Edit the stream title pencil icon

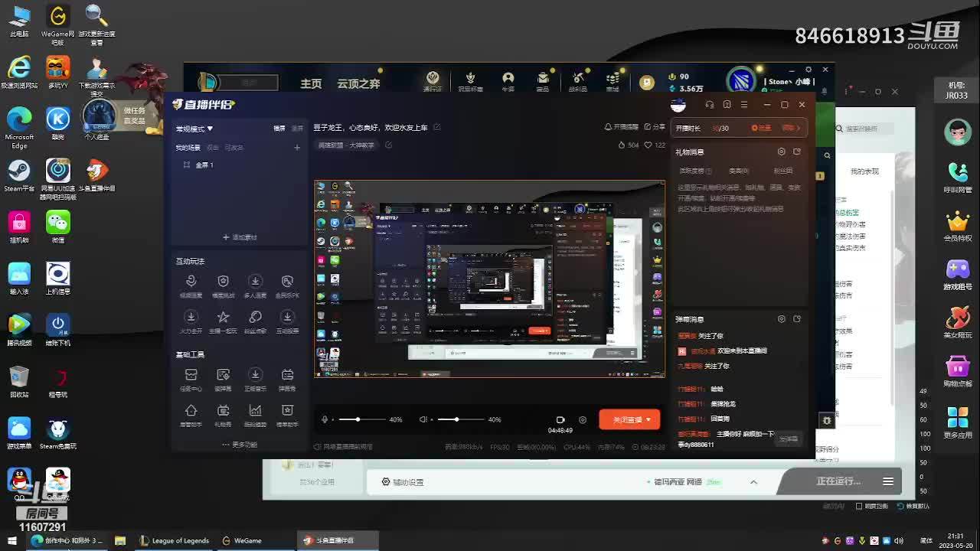coord(437,128)
